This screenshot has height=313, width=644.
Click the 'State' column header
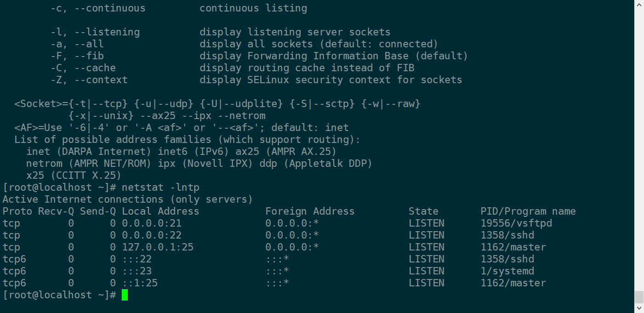pyautogui.click(x=423, y=211)
